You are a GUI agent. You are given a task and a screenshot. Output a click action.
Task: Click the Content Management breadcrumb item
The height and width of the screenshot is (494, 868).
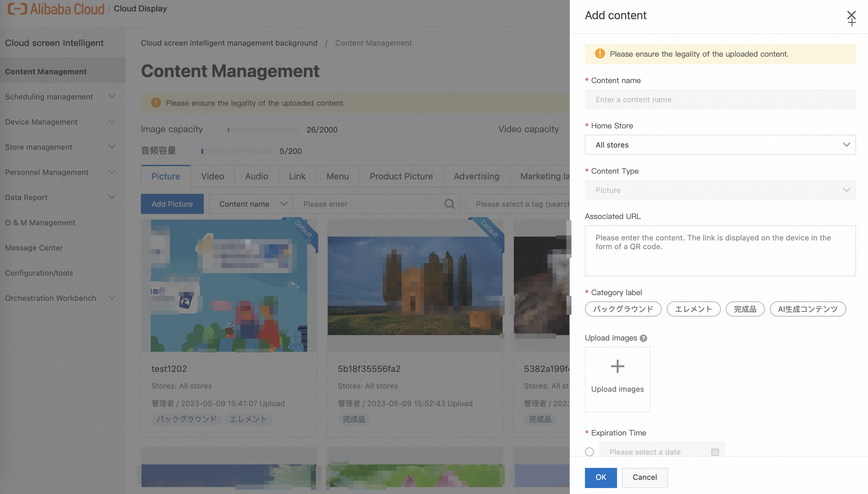pos(373,43)
